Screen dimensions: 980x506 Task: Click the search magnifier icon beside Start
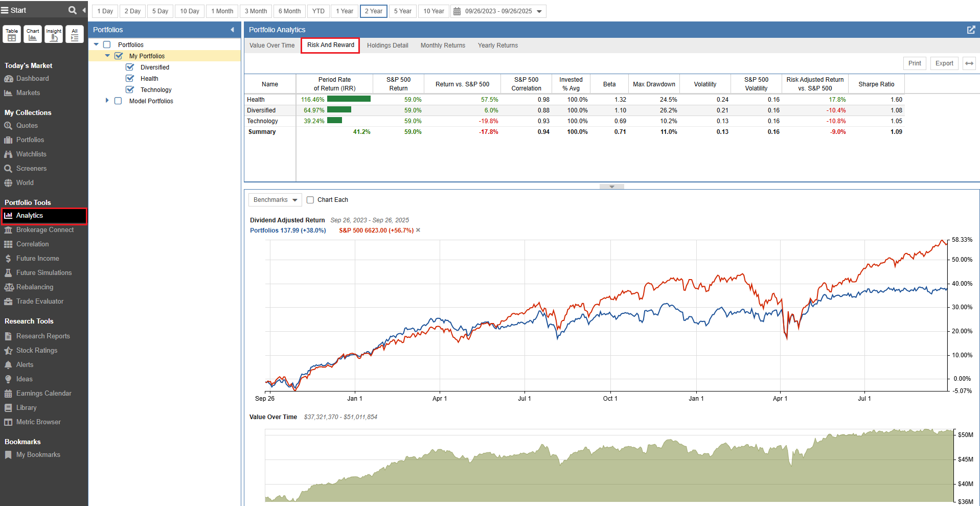pyautogui.click(x=72, y=10)
